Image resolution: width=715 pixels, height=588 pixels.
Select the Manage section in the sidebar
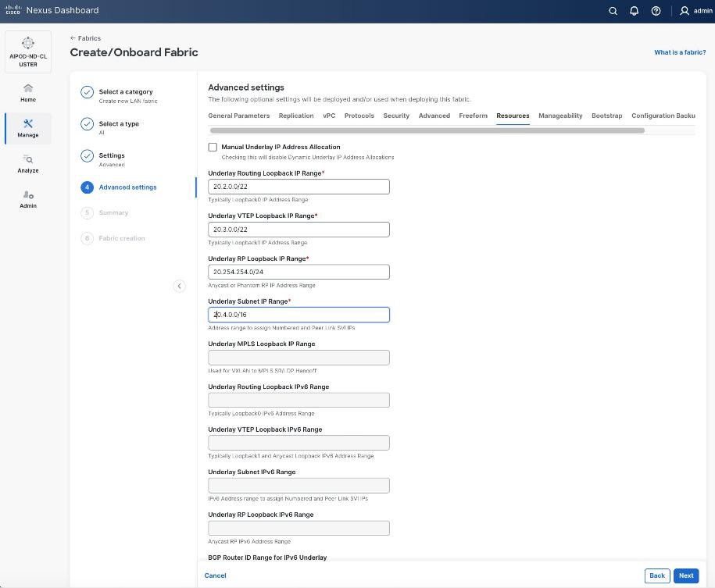click(27, 129)
